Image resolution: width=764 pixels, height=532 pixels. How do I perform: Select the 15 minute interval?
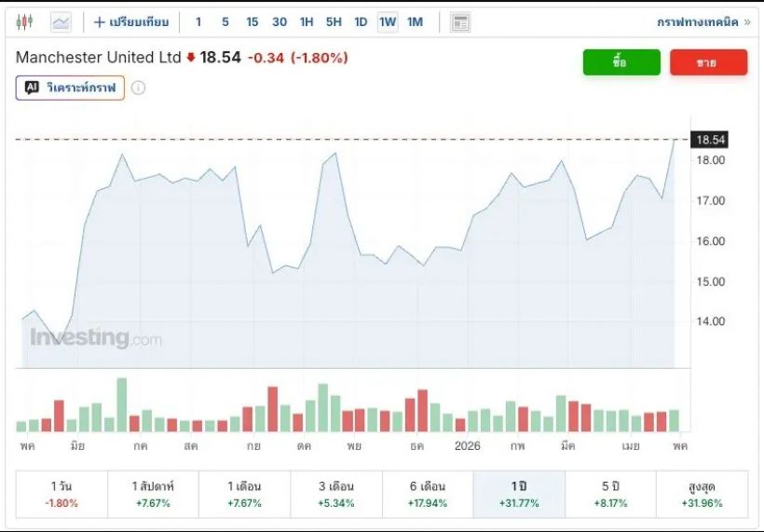click(x=252, y=22)
